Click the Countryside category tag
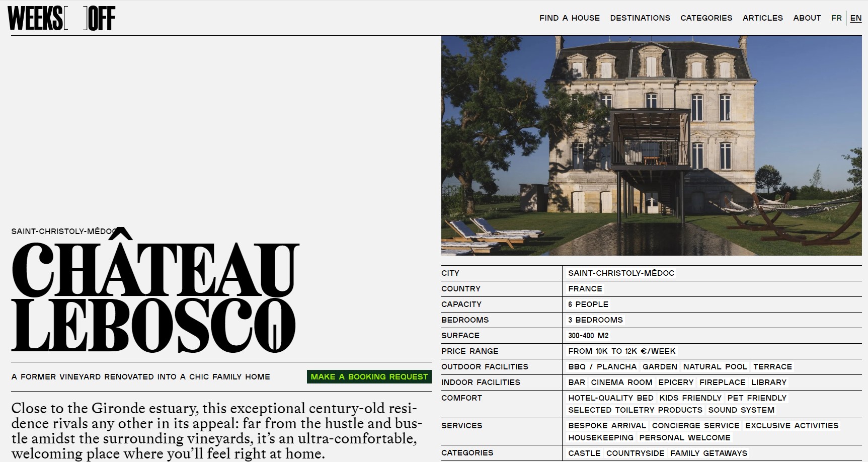The height and width of the screenshot is (462, 868). click(635, 453)
